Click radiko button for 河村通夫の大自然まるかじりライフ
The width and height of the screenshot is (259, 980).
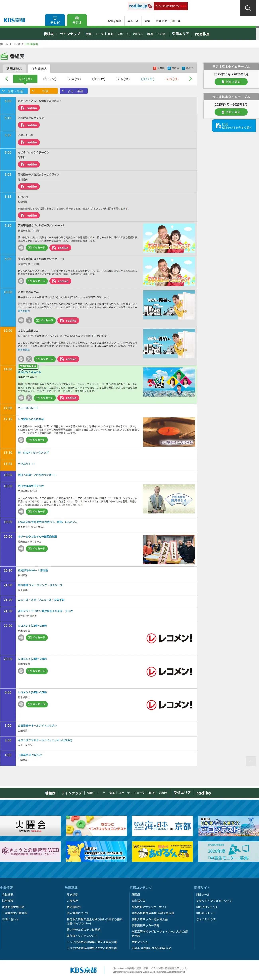coord(29,186)
